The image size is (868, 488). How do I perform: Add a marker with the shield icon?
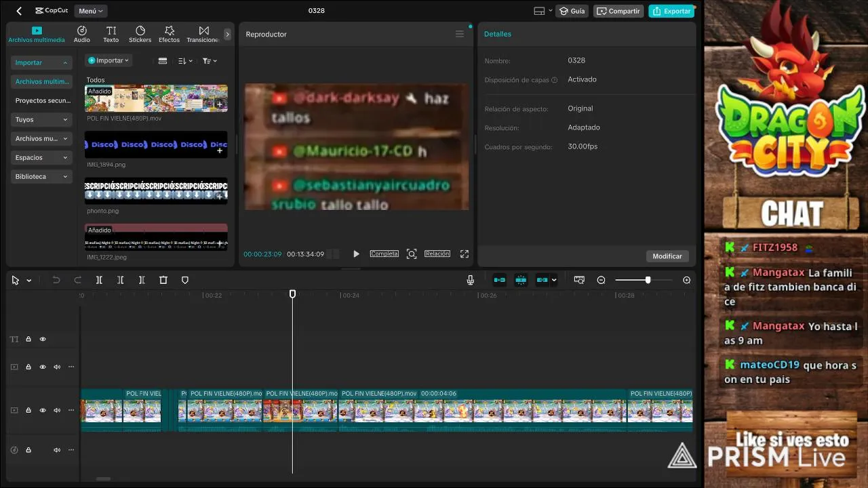point(185,280)
